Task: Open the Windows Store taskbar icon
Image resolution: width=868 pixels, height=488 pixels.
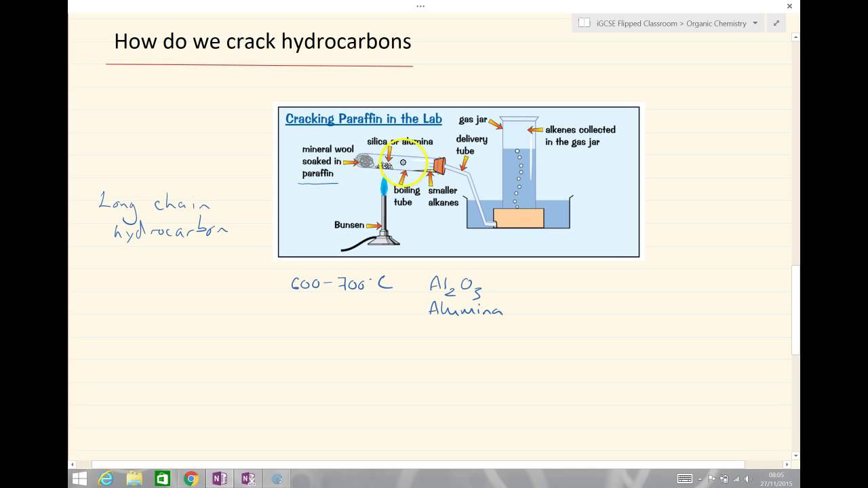Action: pos(163,479)
